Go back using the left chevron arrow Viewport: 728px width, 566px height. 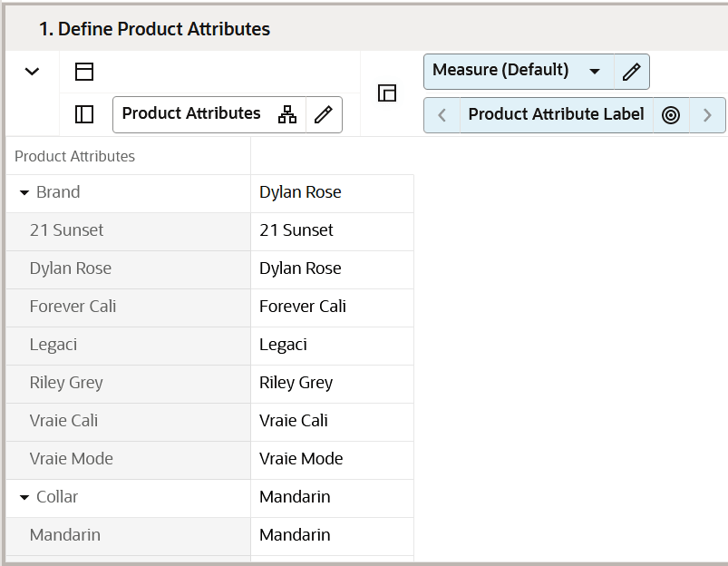pyautogui.click(x=442, y=114)
